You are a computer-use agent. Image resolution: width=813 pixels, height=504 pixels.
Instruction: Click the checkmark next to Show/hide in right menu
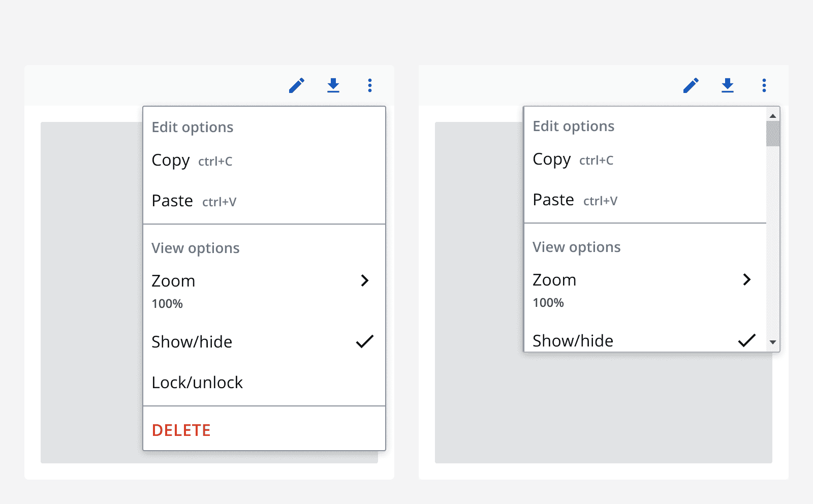point(747,340)
